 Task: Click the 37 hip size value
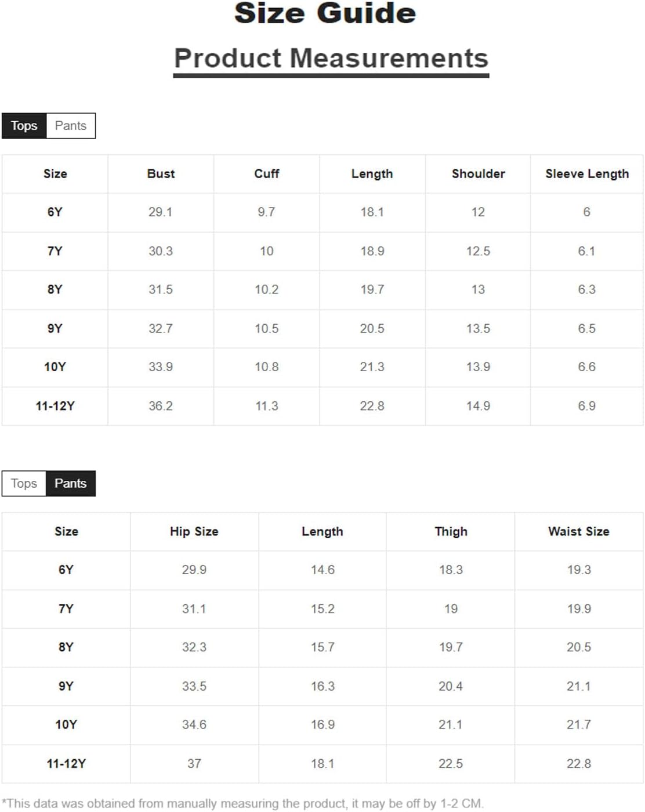point(194,764)
